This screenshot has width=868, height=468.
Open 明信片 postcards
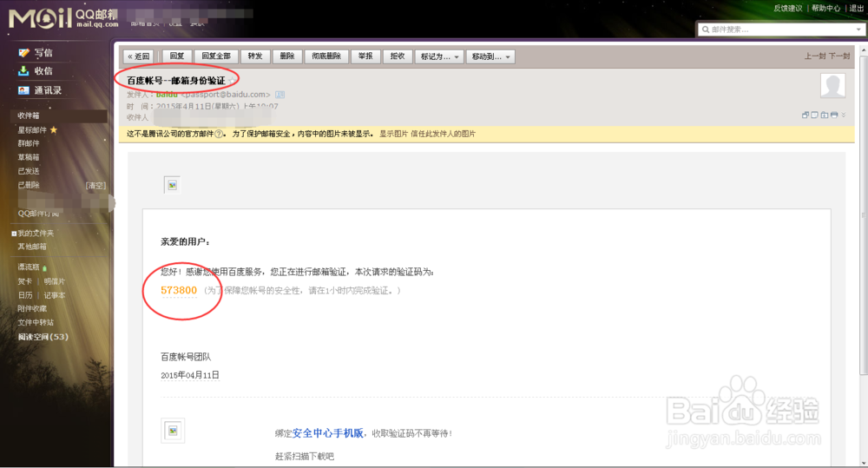point(54,281)
